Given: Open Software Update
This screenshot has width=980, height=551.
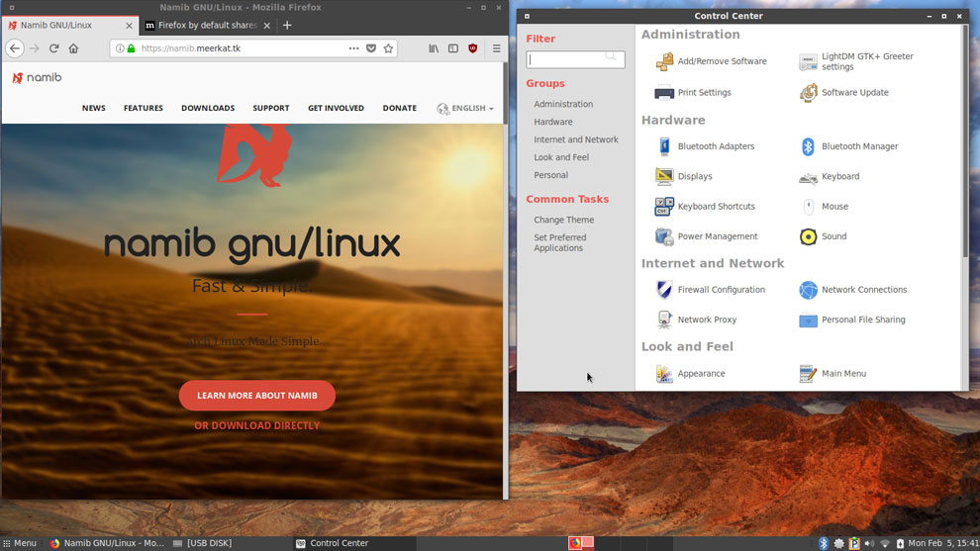Looking at the screenshot, I should coord(843,92).
